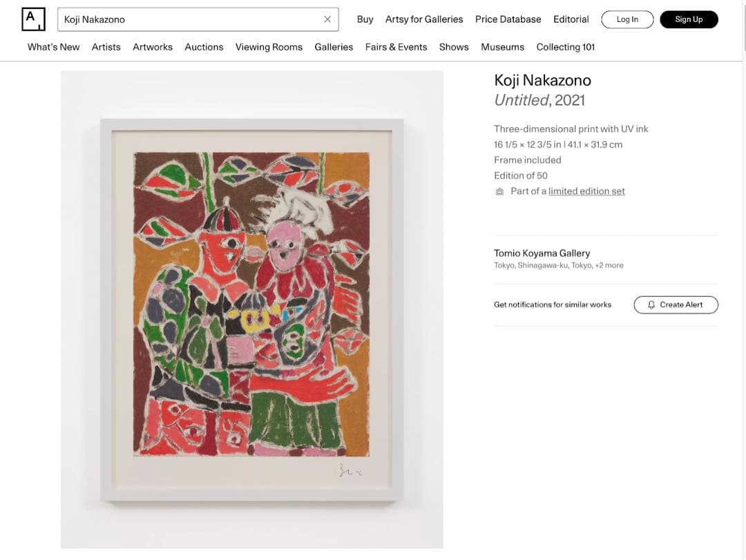Go to Viewing Rooms
This screenshot has height=560, width=746.
click(x=269, y=47)
